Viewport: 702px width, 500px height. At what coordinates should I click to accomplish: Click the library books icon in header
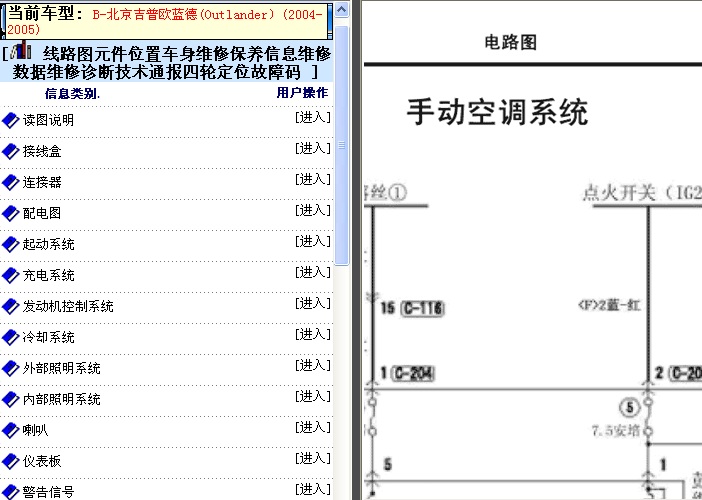pos(21,51)
